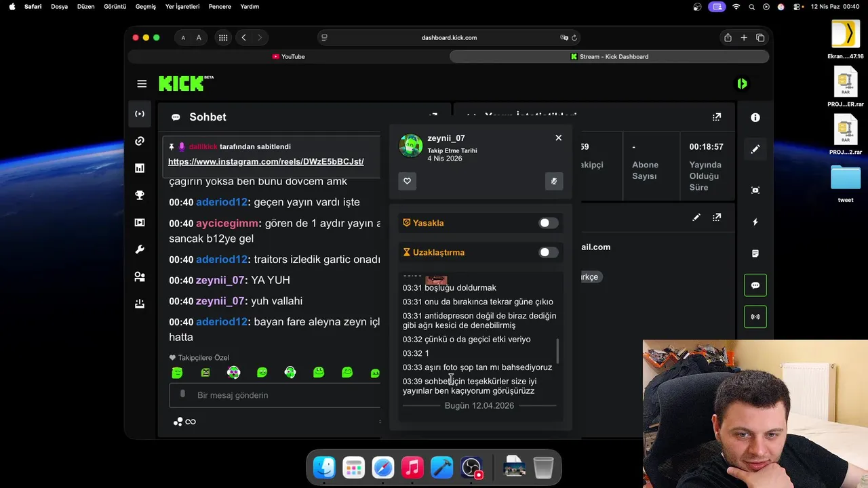This screenshot has height=488, width=868.
Task: Click aycicegimm username in chat
Action: pyautogui.click(x=227, y=223)
